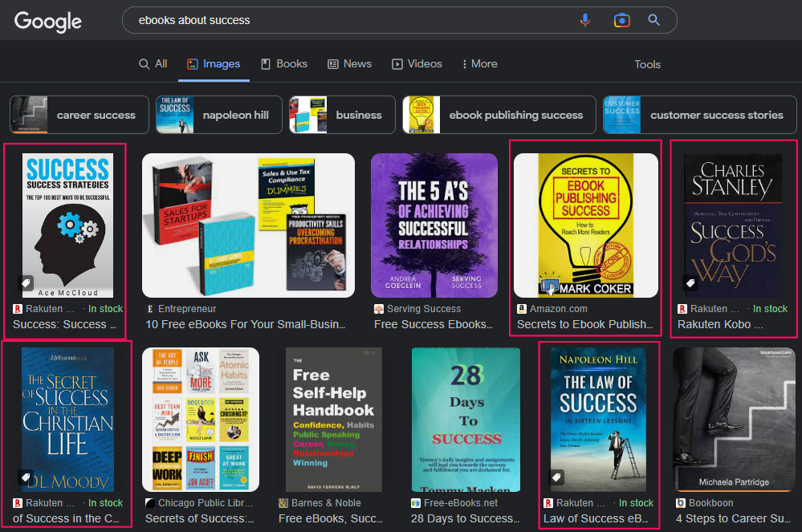The image size is (802, 532).
Task: Open the Tools filter options
Action: pos(647,64)
